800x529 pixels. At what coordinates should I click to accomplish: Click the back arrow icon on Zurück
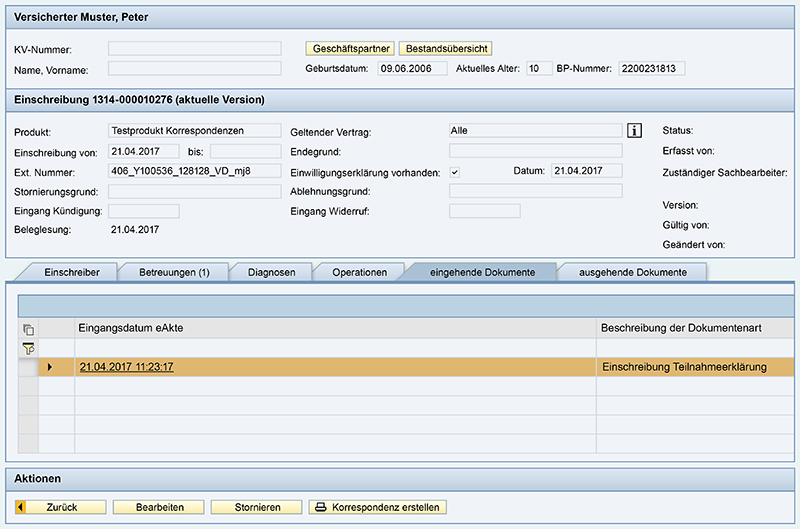pos(22,507)
